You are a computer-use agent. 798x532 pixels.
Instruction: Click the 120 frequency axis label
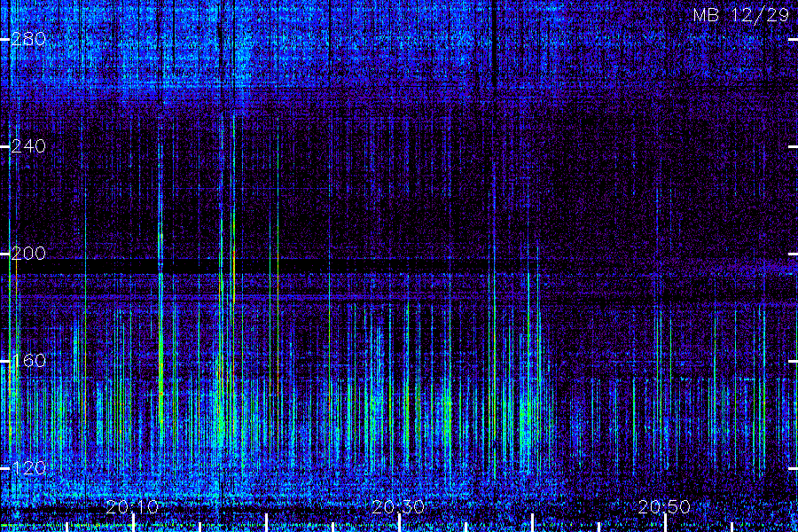(x=28, y=468)
